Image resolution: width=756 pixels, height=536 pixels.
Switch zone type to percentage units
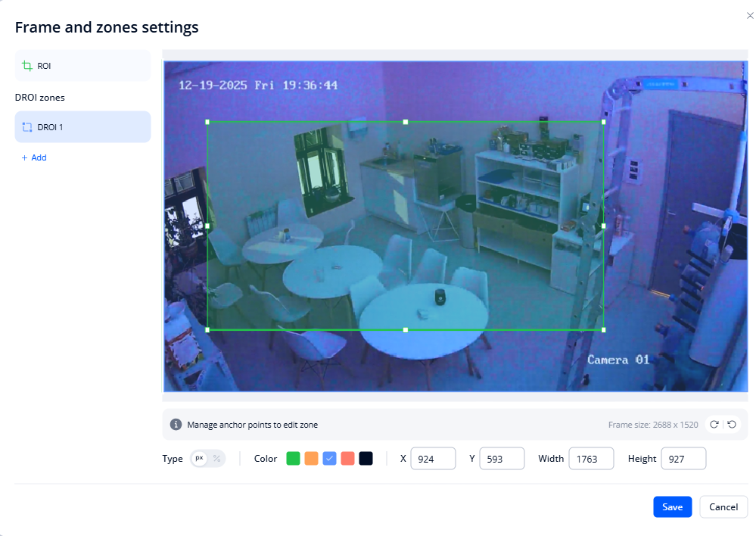pyautogui.click(x=216, y=458)
